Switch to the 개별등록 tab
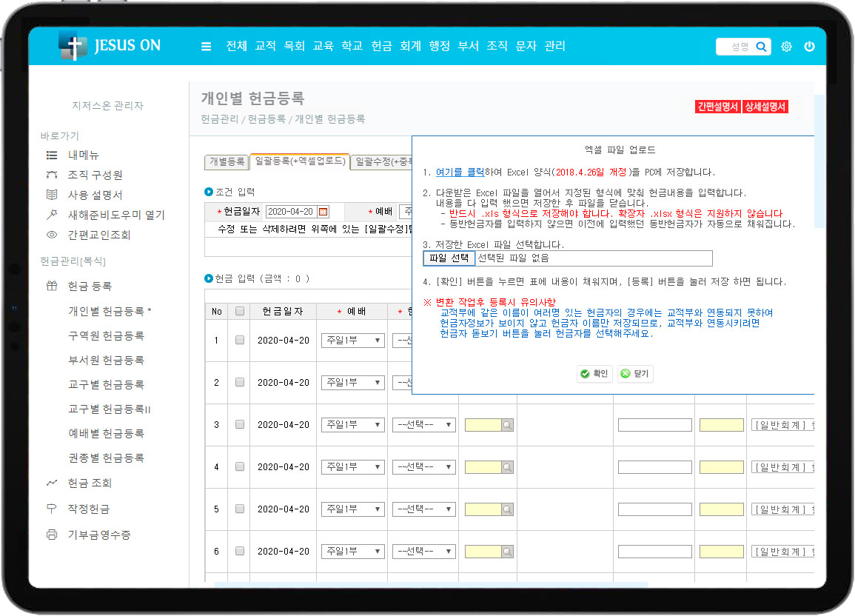Viewport: 855px width, 616px height. 227,161
